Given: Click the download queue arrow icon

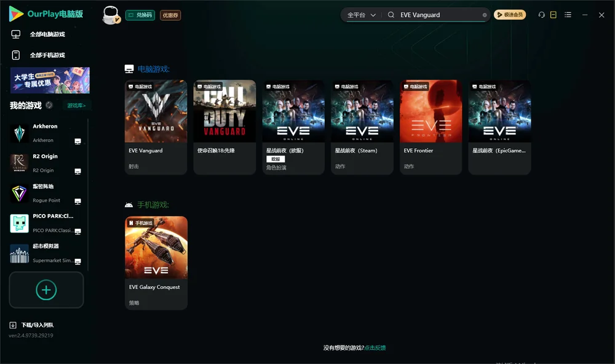Looking at the screenshot, I should pos(13,325).
